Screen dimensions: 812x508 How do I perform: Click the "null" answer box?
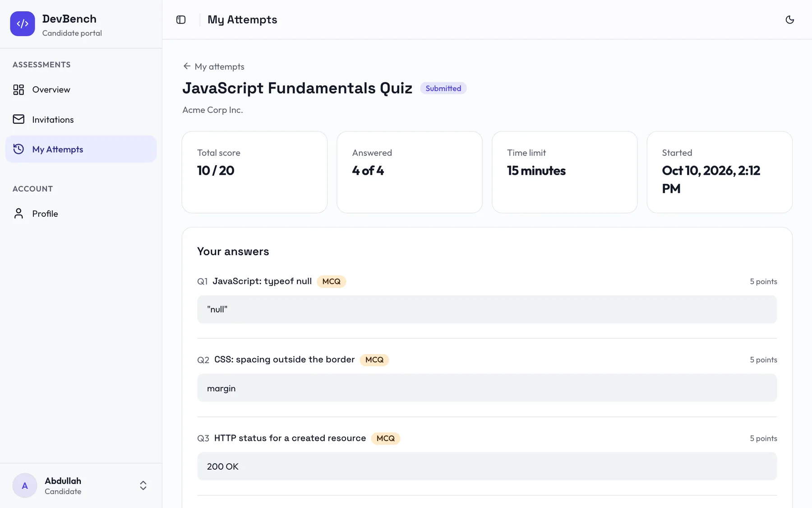pyautogui.click(x=487, y=309)
